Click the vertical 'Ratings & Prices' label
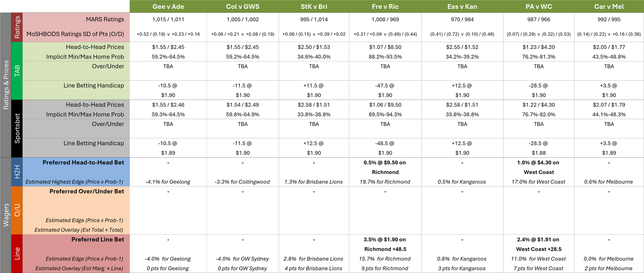Viewport: 644px width, 273px height. coord(6,85)
